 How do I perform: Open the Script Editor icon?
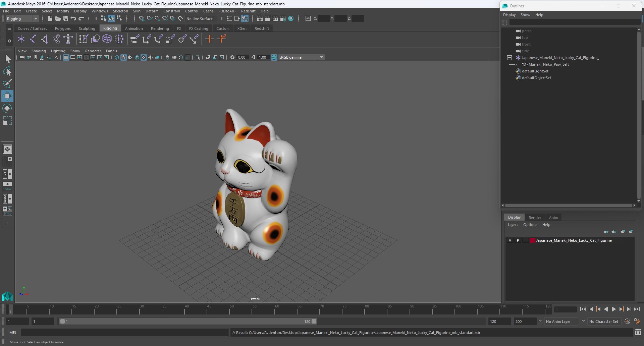[638, 333]
